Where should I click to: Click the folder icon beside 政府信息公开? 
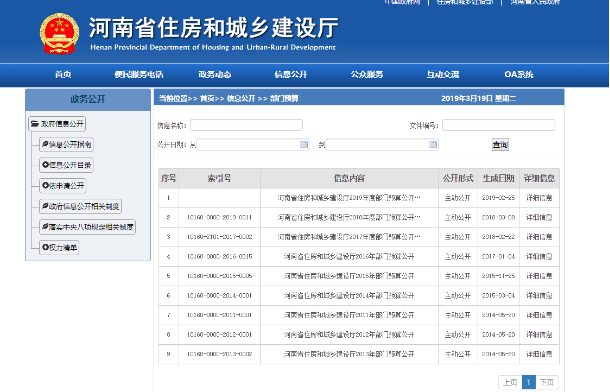point(35,124)
